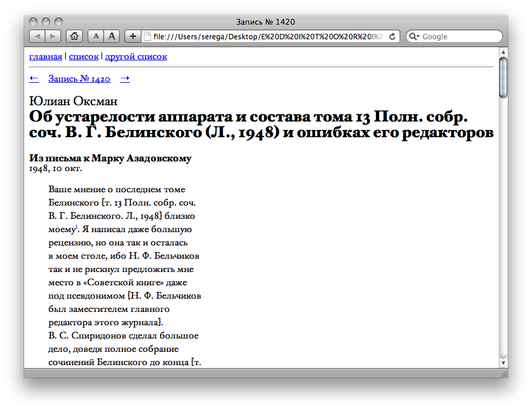The height and width of the screenshot is (411, 532).
Task: Click the file URL address field
Action: 266,36
